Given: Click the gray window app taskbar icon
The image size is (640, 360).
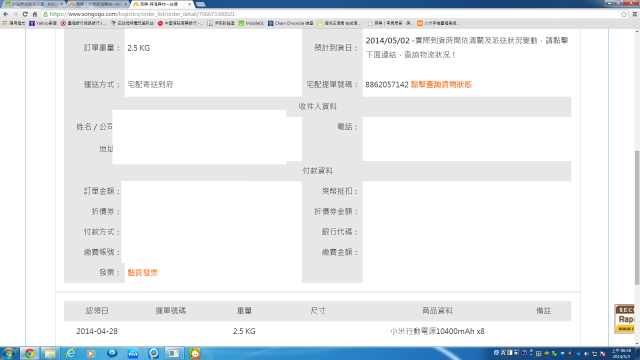Looking at the screenshot, I should 174,353.
